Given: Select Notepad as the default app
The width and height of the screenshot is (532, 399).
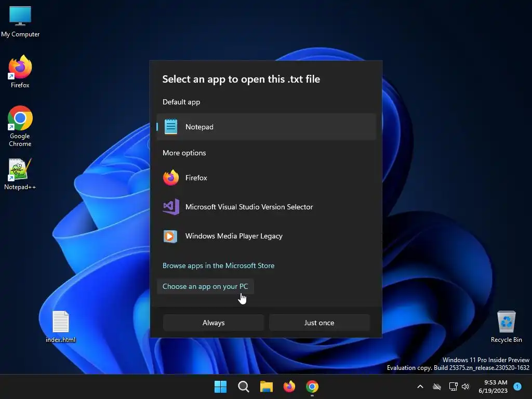Looking at the screenshot, I should (x=267, y=127).
